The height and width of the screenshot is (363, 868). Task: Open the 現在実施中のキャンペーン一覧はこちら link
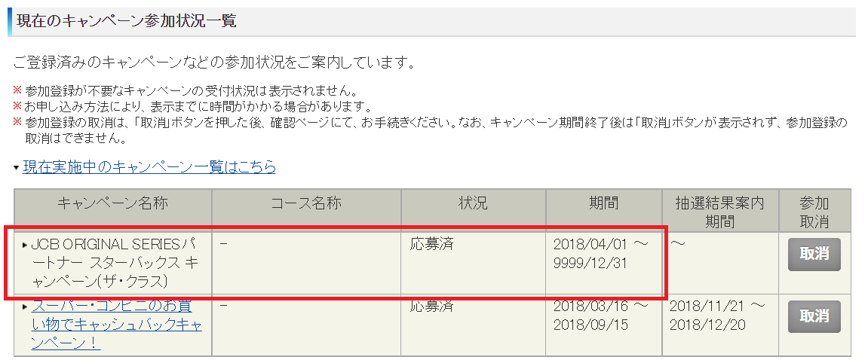tap(149, 166)
